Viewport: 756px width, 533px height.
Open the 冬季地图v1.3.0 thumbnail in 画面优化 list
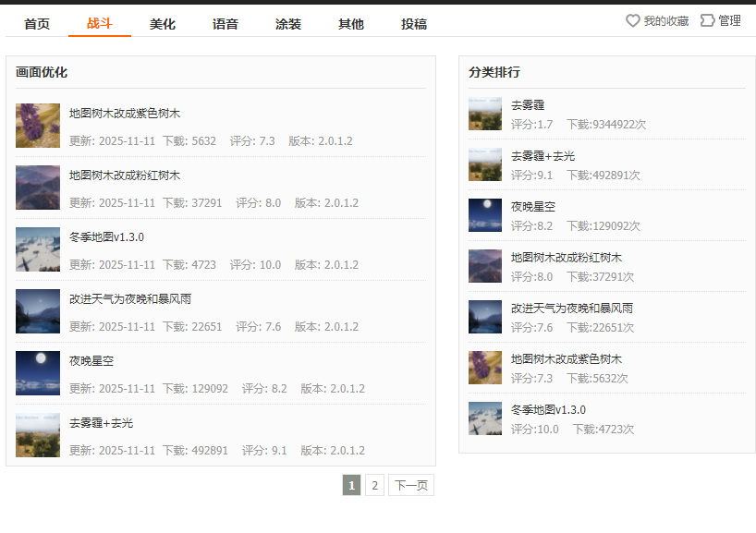(x=38, y=249)
